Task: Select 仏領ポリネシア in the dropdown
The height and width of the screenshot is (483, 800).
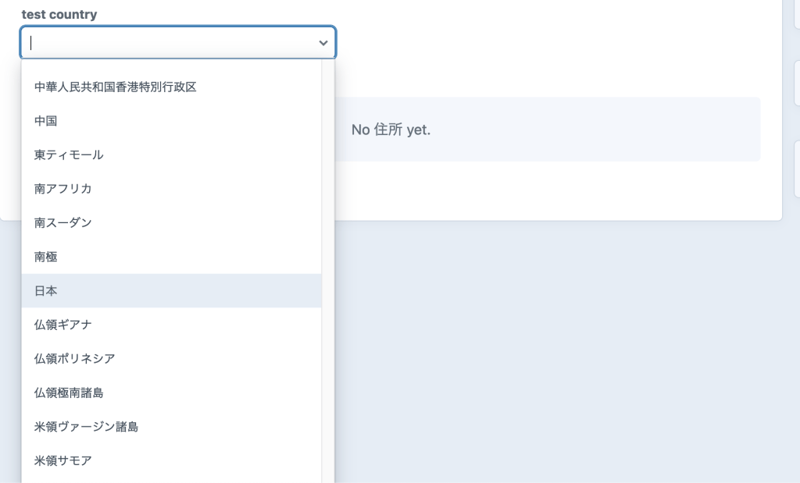Action: [74, 359]
